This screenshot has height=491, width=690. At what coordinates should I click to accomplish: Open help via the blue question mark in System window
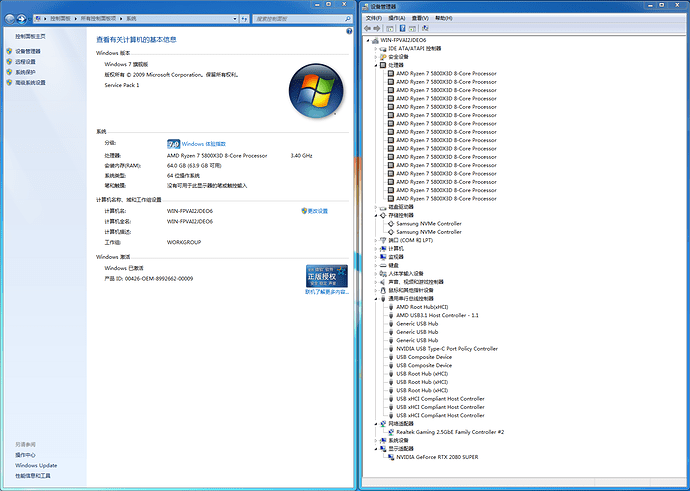point(349,31)
